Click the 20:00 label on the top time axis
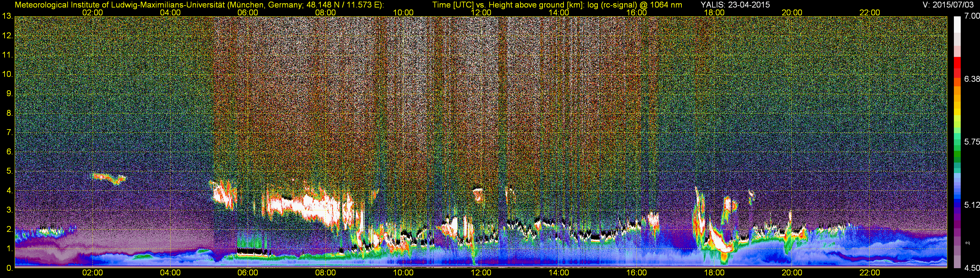Viewport: 980px width, 278px height. point(792,12)
